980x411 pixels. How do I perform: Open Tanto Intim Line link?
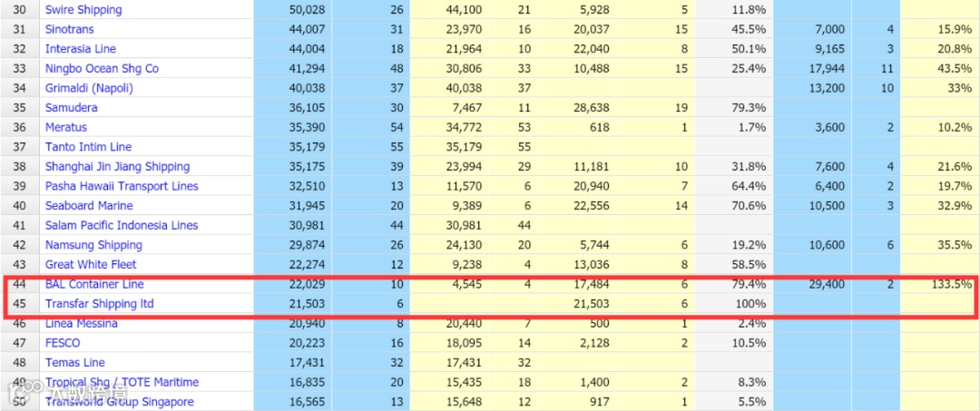(x=88, y=147)
